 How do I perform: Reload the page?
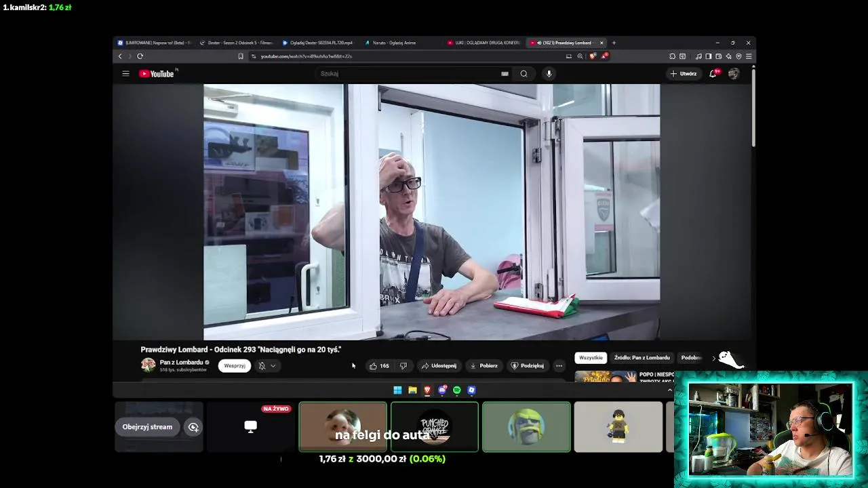(140, 56)
